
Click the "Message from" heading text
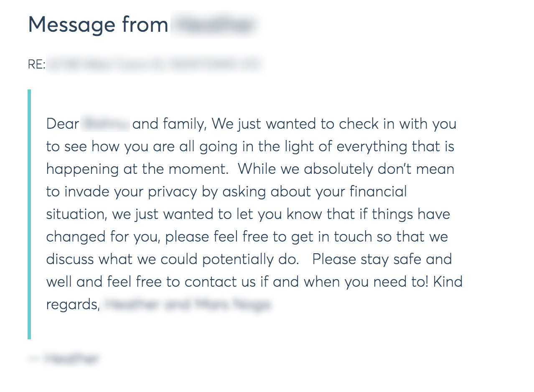(x=98, y=25)
